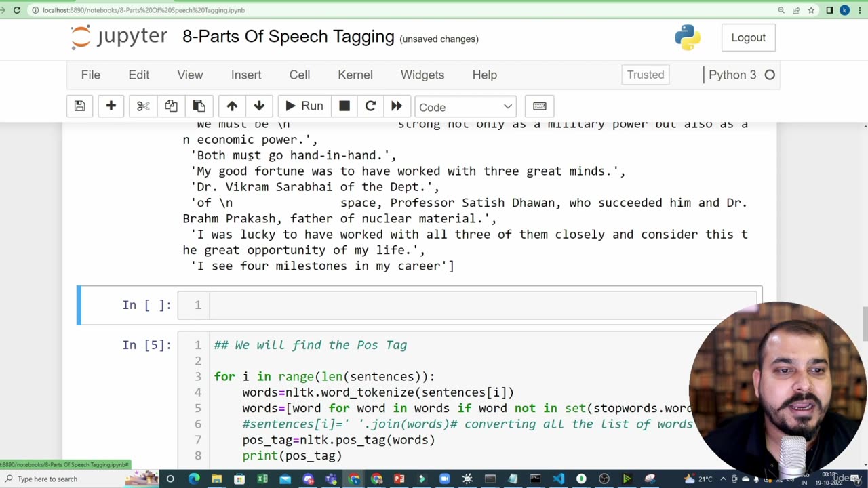Open the Mail app from the taskbar
The height and width of the screenshot is (488, 868).
(x=285, y=479)
